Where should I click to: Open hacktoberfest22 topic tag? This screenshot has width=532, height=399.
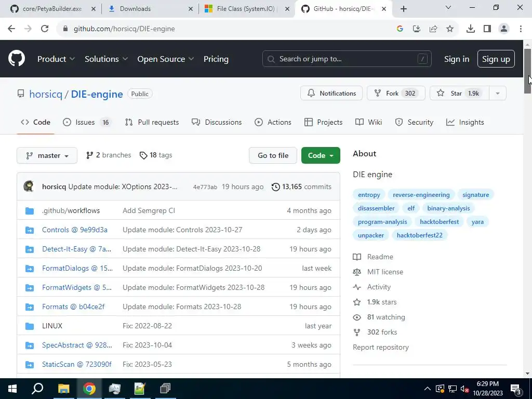tap(419, 235)
